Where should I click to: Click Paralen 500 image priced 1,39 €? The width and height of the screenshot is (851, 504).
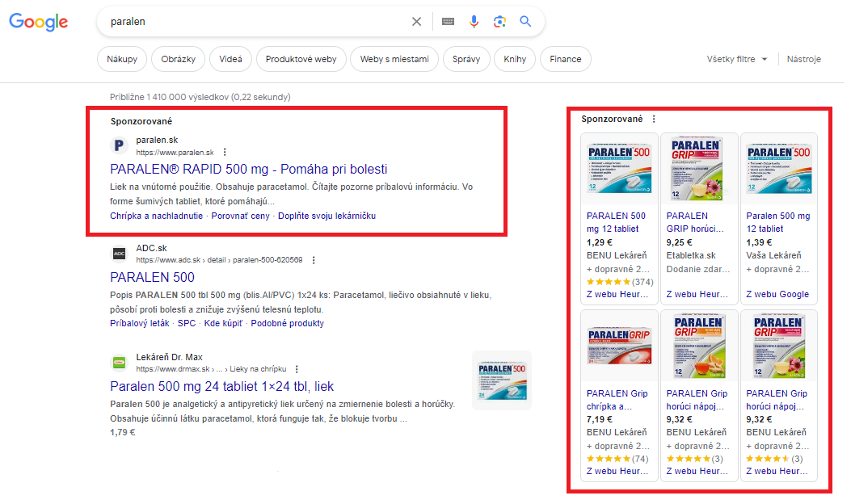coord(779,169)
